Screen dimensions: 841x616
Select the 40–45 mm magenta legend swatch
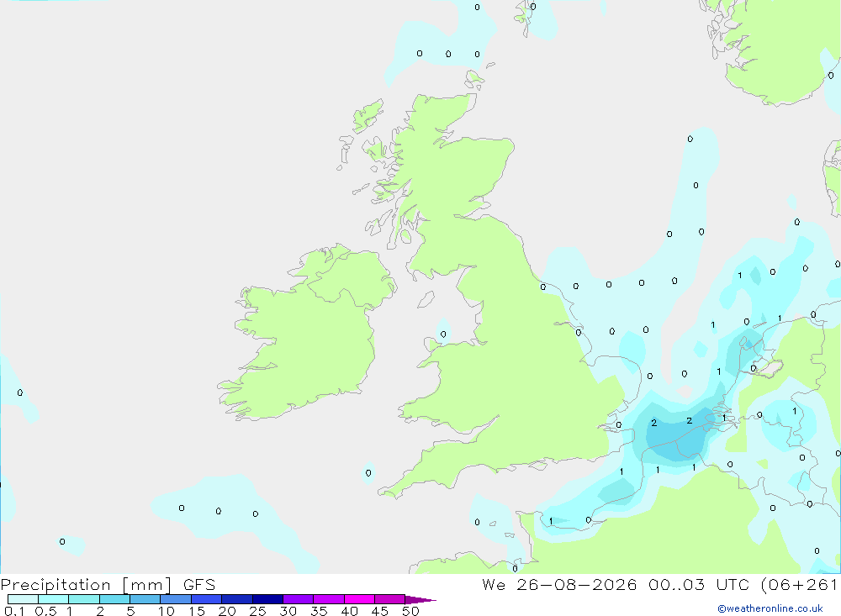pos(359,599)
